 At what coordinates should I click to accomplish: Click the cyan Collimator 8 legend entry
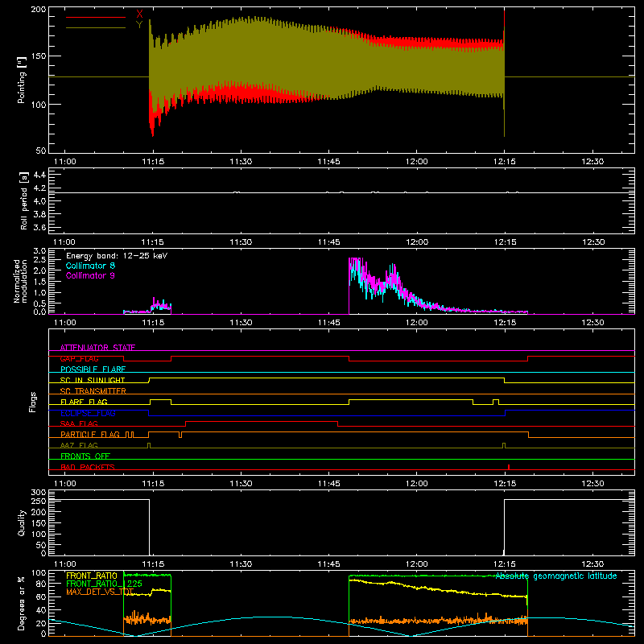pyautogui.click(x=90, y=266)
